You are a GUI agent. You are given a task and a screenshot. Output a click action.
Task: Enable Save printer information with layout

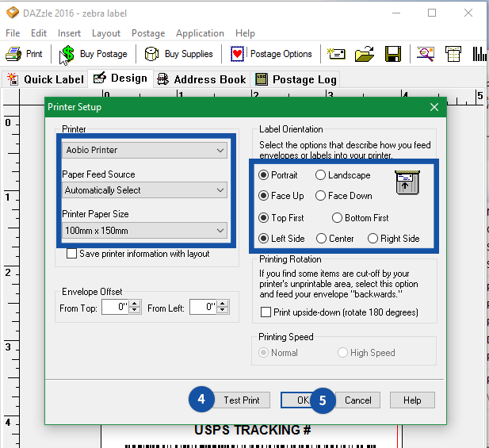tap(72, 254)
